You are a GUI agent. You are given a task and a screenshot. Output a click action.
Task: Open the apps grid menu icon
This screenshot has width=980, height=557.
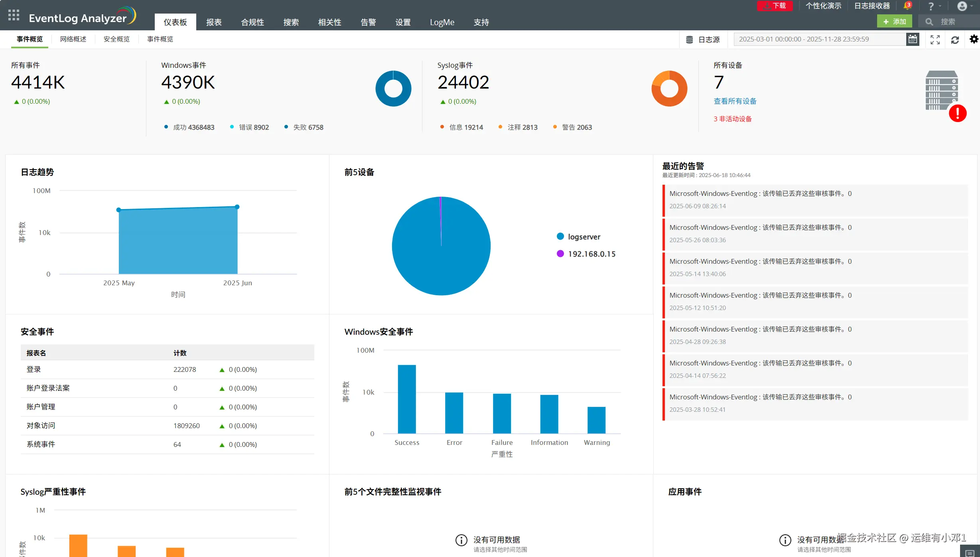tap(14, 15)
